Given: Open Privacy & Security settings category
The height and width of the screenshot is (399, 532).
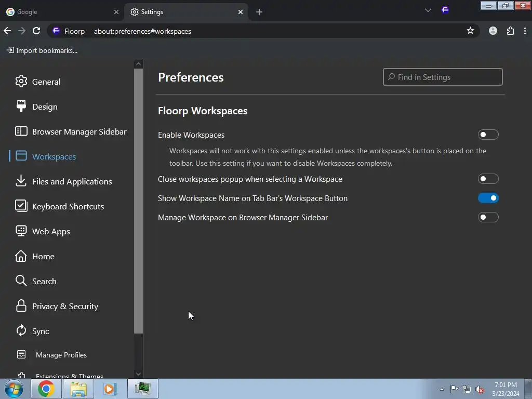Looking at the screenshot, I should tap(65, 307).
